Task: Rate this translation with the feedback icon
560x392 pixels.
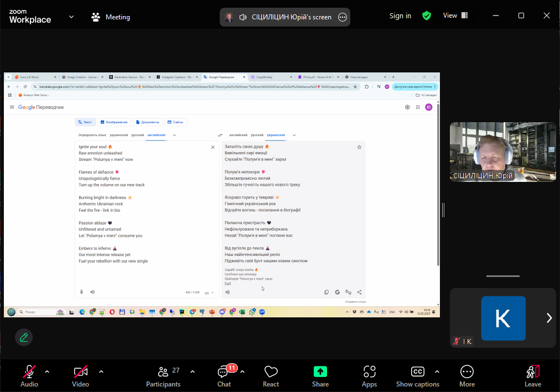Action: point(349,292)
